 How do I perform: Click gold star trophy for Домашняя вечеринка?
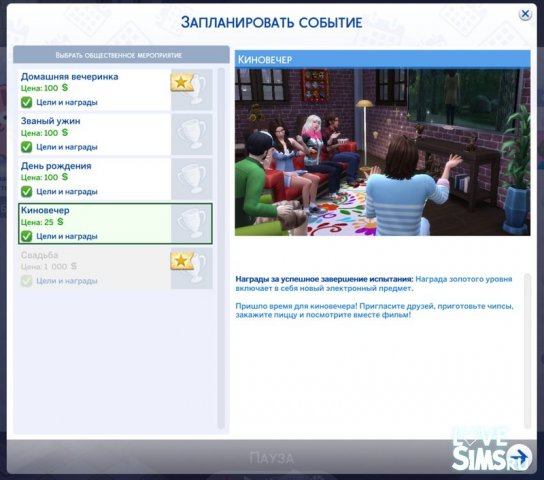click(x=191, y=89)
